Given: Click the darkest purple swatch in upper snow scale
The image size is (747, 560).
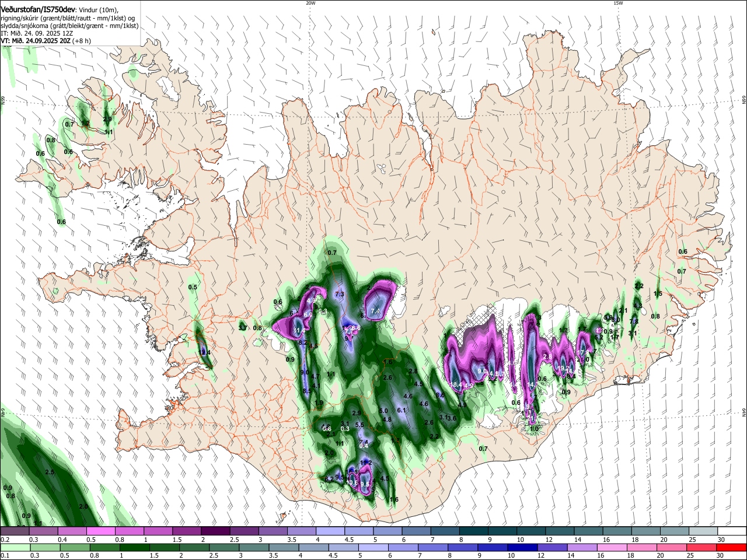Looking at the screenshot, I should [215, 531].
